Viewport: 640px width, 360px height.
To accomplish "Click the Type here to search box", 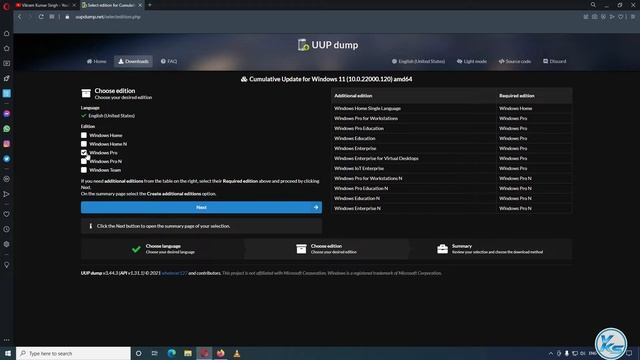I will click(x=73, y=353).
